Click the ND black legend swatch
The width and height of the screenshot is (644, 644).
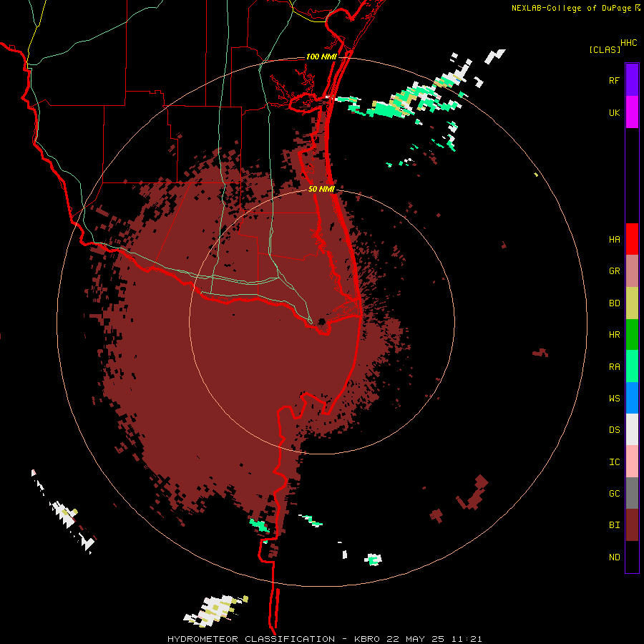[632, 557]
